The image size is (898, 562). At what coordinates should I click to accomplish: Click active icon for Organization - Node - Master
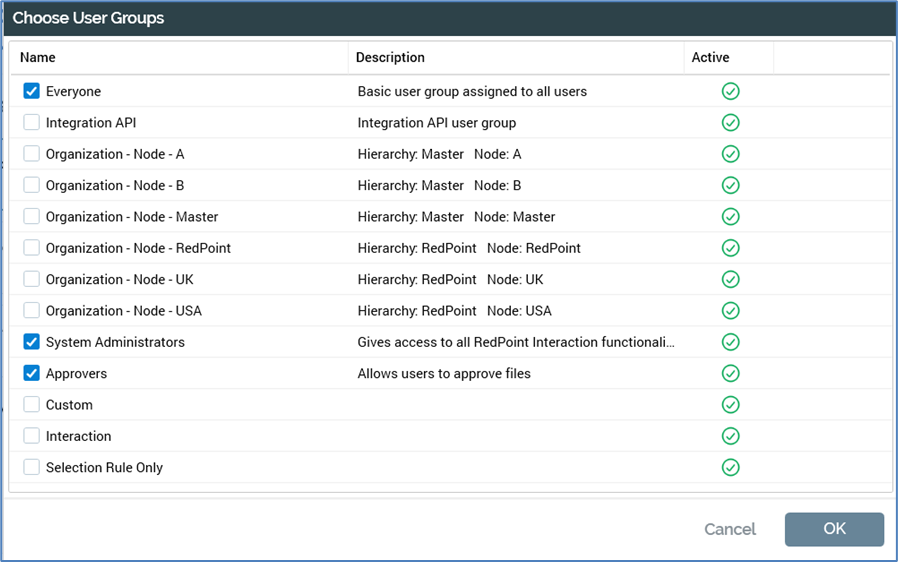[730, 217]
